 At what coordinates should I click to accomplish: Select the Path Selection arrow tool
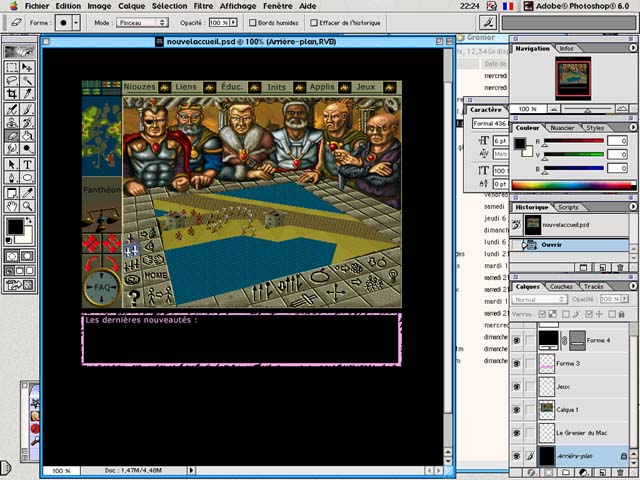click(x=12, y=164)
